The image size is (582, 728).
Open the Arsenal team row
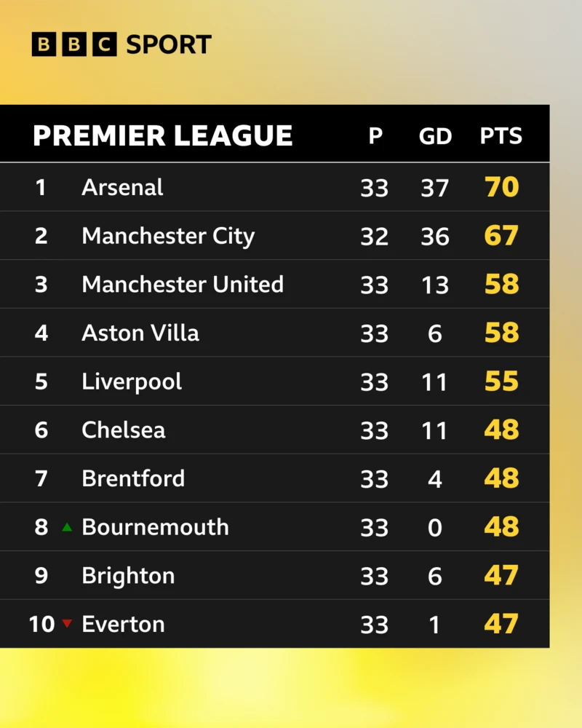pos(122,187)
